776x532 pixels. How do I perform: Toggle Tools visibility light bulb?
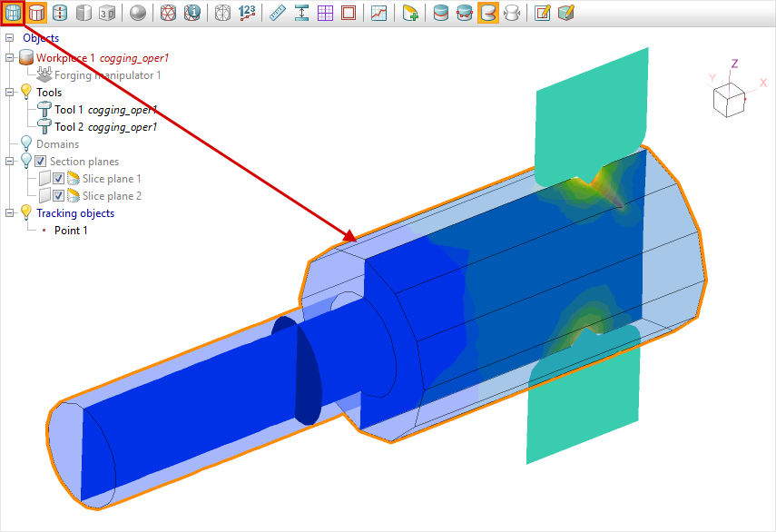(x=26, y=93)
